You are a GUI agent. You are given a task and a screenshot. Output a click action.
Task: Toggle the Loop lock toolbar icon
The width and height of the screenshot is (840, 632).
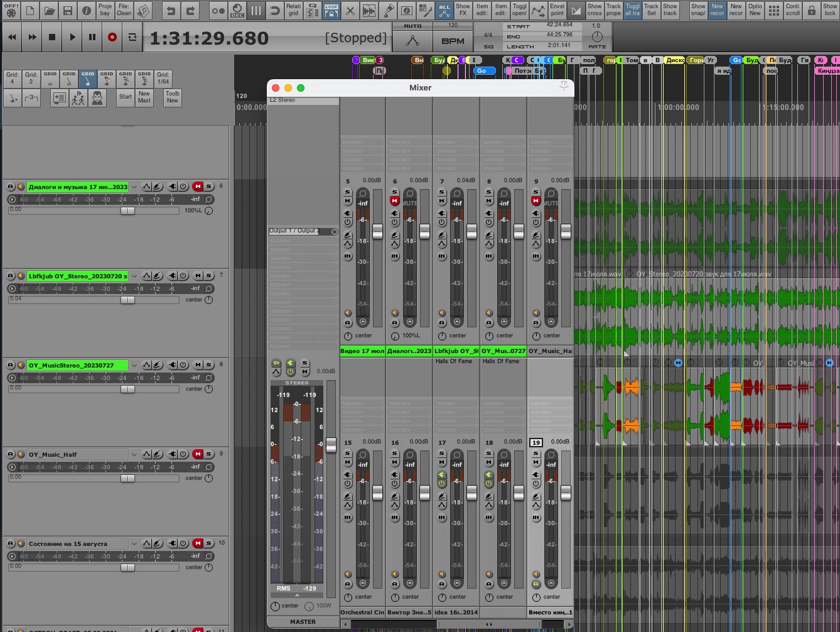coord(331,10)
